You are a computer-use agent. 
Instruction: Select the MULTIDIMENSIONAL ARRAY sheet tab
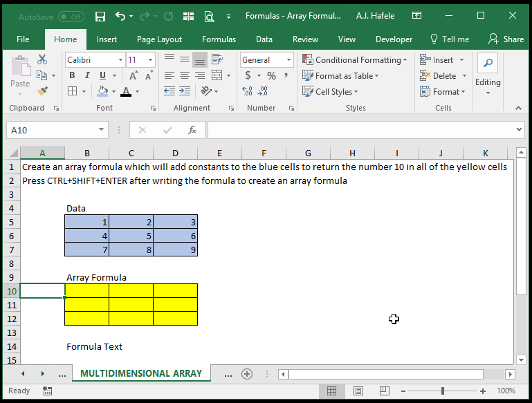141,373
